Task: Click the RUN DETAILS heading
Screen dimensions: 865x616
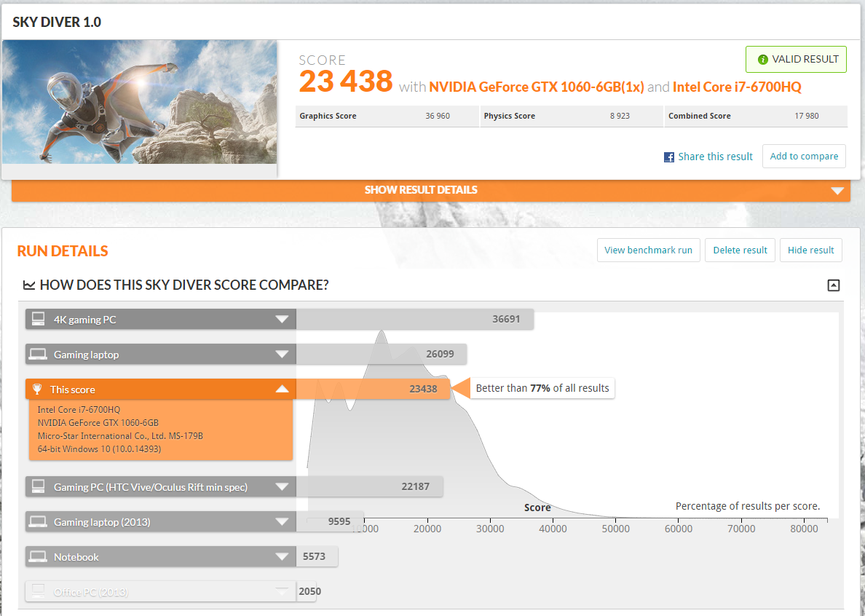Action: [x=63, y=251]
